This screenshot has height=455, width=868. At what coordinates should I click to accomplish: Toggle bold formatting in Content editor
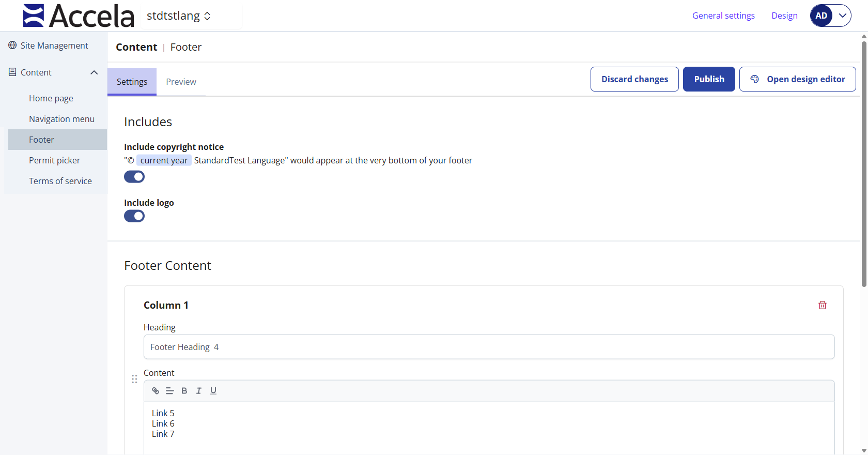184,391
